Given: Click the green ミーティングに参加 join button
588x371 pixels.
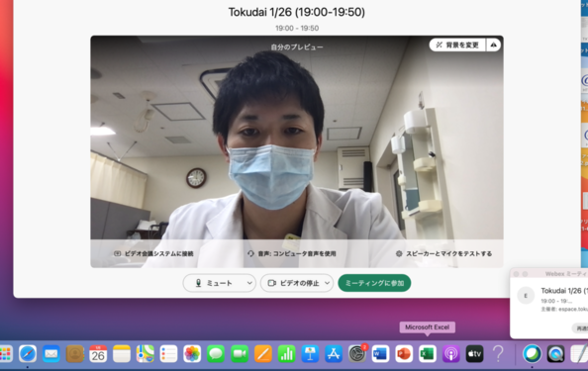Looking at the screenshot, I should 374,283.
